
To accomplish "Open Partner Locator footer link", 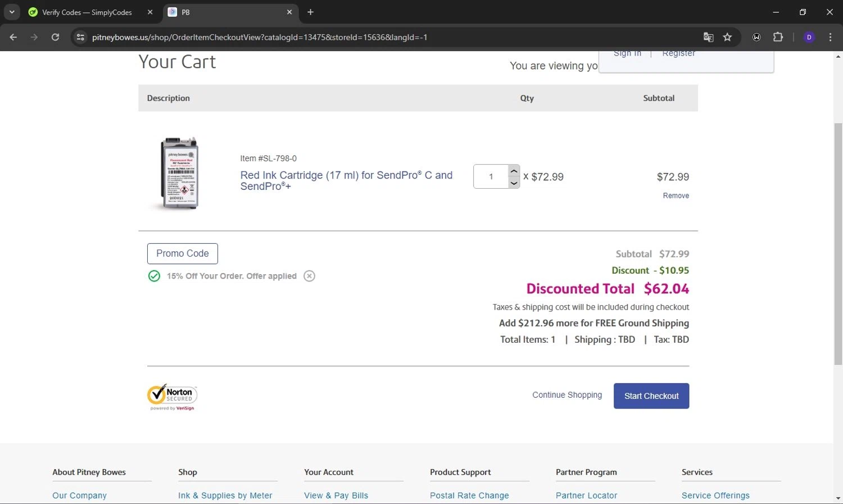I will click(x=586, y=496).
